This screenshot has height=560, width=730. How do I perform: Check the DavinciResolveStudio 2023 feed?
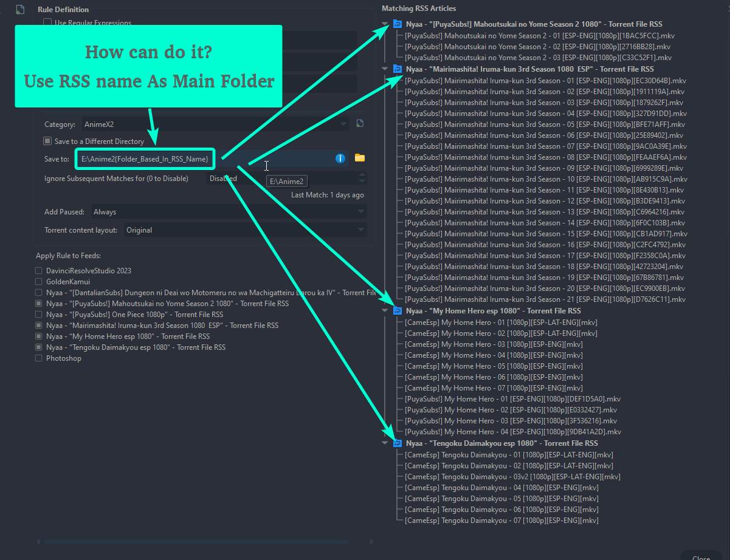pos(39,271)
